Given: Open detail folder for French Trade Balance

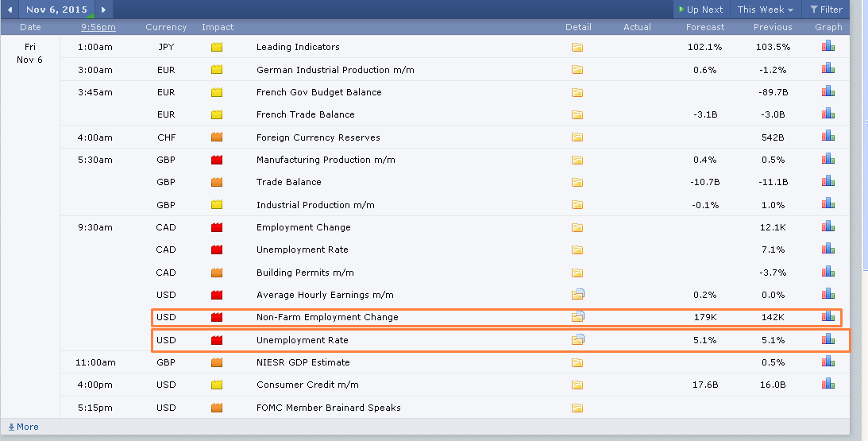Looking at the screenshot, I should (x=577, y=115).
